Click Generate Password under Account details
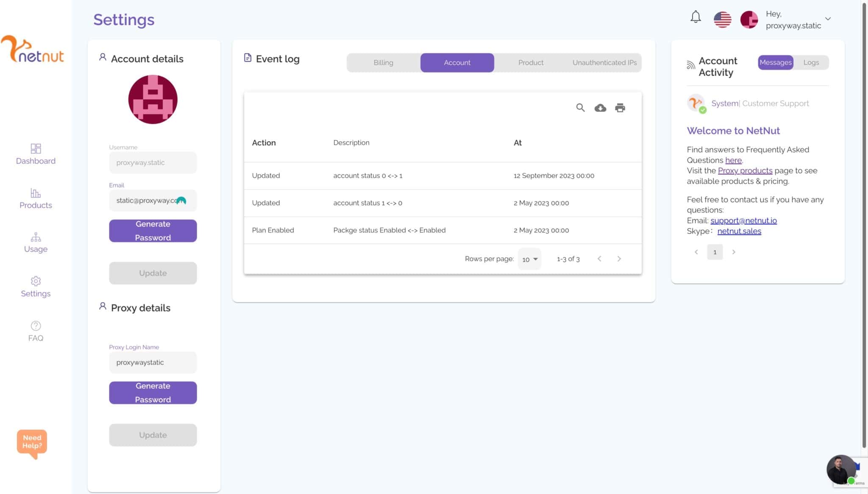Viewport: 868px width, 494px height. [153, 231]
